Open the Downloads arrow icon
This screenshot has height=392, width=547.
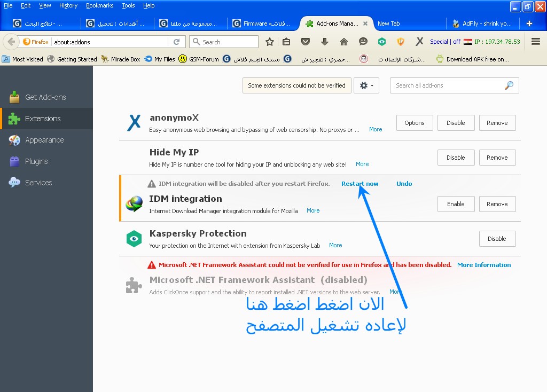[x=324, y=42]
